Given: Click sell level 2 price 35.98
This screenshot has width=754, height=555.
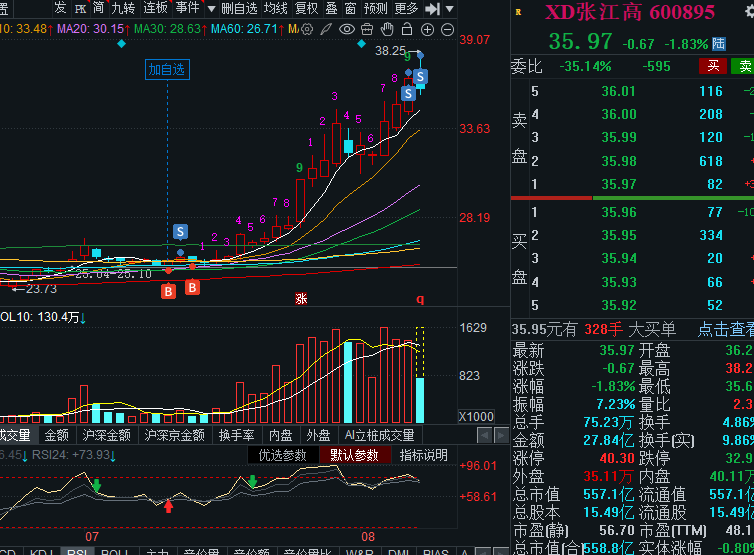Looking at the screenshot, I should pyautogui.click(x=618, y=161).
